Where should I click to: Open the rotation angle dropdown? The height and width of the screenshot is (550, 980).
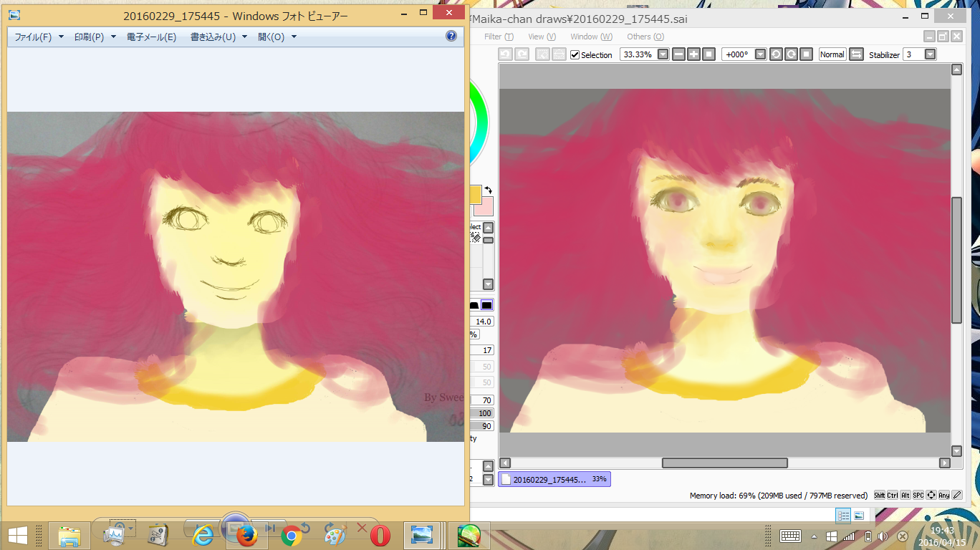761,54
